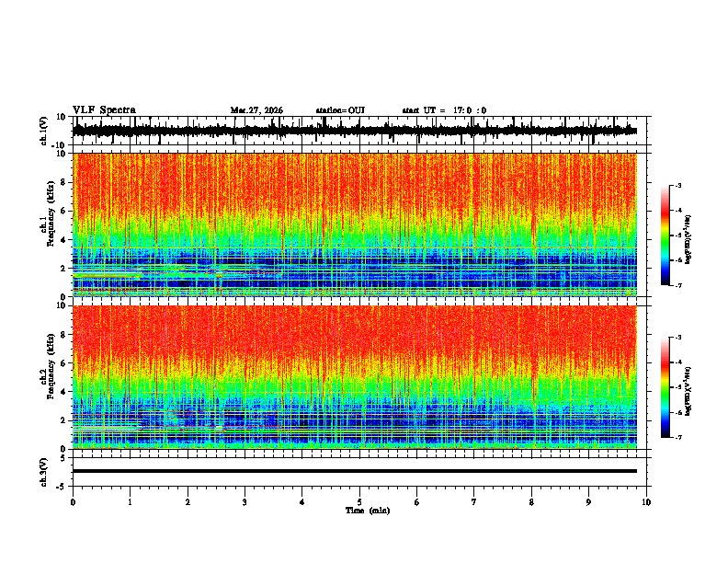Click the "station=OUI" header label
Image resolution: width=728 pixels, height=563 pixels.
pos(340,110)
